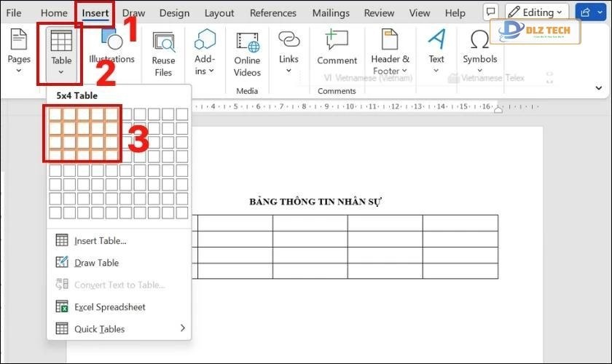Collapse the ribbon with chevron arrow
612x364 pixels.
[x=599, y=88]
